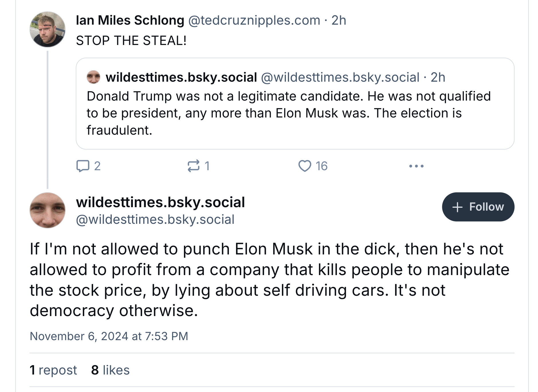Screen dimensions: 538x392
Task: View the 1 repost list
Action: coord(53,370)
